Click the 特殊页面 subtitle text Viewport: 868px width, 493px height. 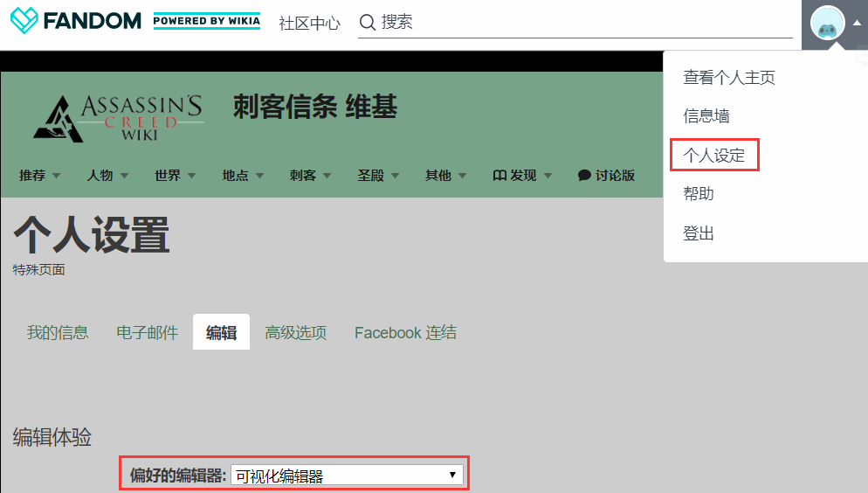click(38, 270)
